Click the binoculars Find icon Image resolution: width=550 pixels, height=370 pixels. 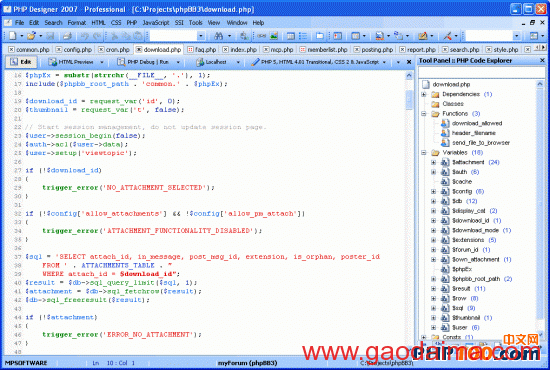[x=219, y=36]
